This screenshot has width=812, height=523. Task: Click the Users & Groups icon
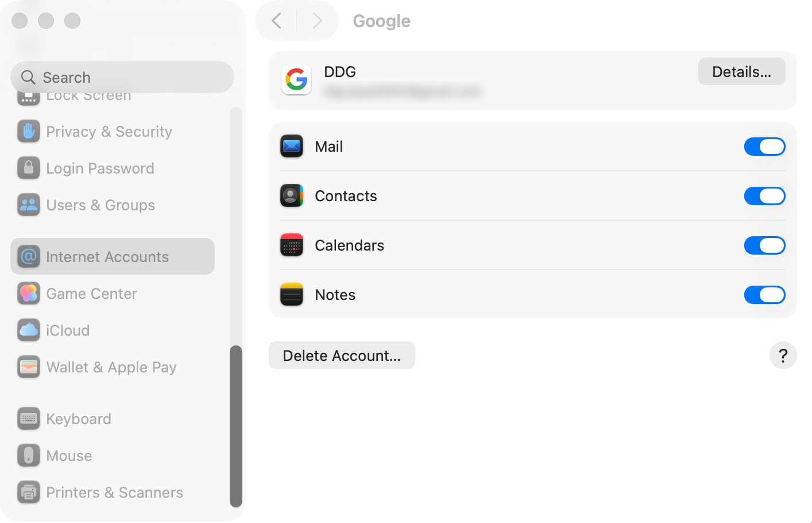tap(29, 205)
